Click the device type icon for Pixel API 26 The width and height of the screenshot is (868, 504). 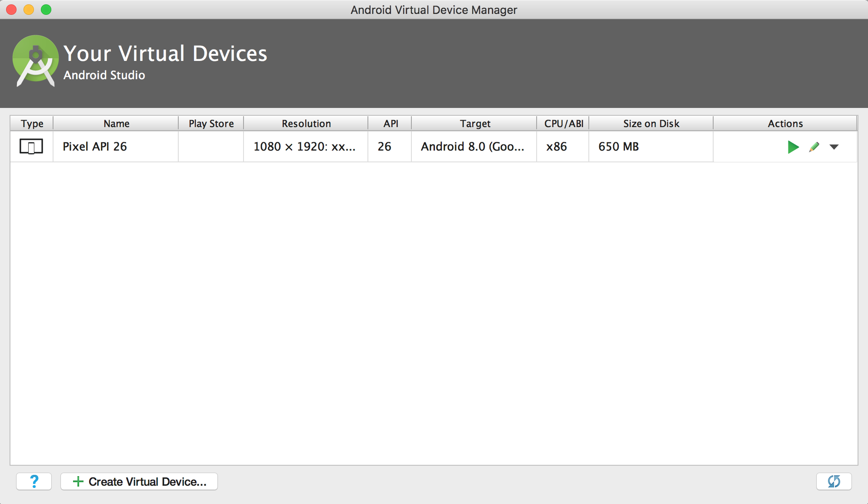pos(31,147)
